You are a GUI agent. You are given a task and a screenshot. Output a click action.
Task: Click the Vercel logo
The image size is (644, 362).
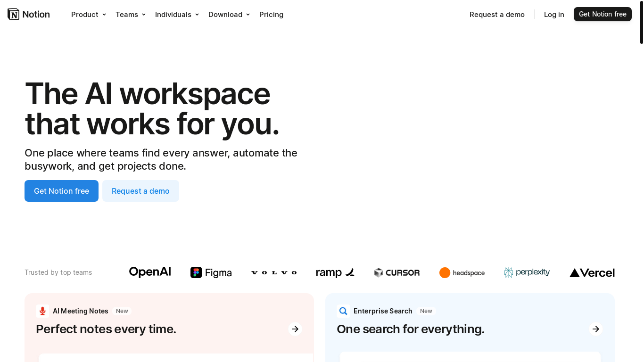tap(592, 272)
